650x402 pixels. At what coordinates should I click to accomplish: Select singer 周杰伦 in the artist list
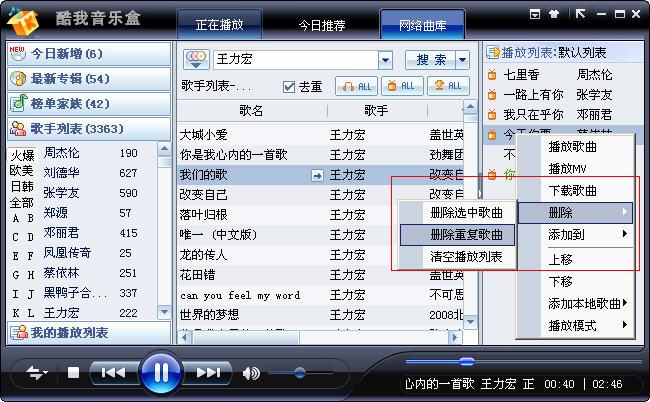tap(61, 153)
